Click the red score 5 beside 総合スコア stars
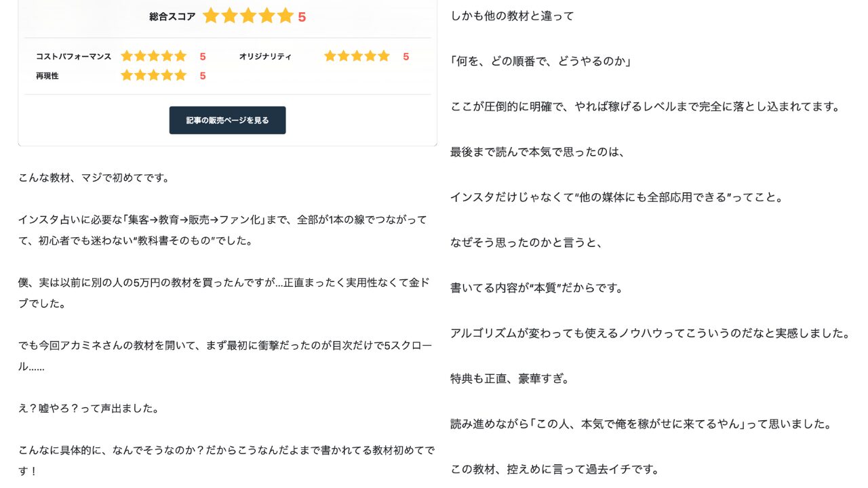Viewport: 868px width, 488px height. 302,17
